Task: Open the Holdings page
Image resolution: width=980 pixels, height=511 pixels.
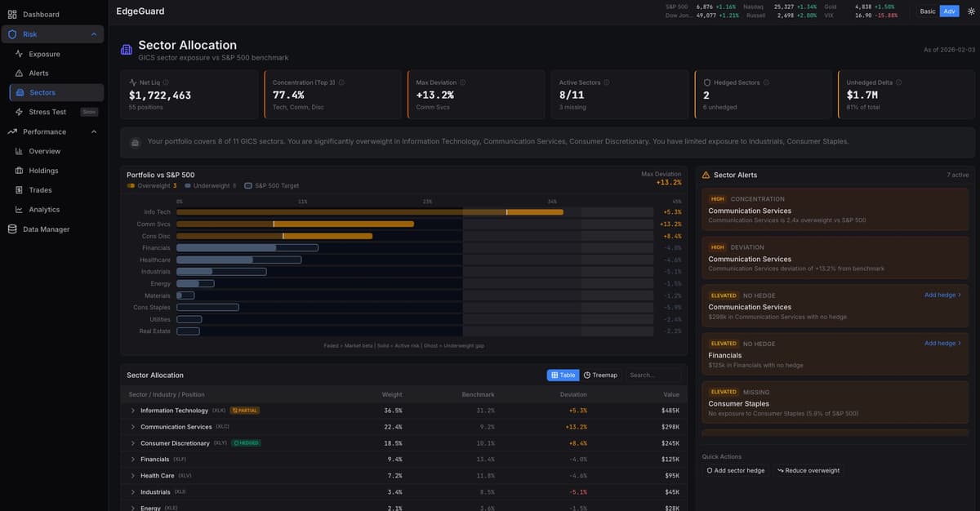Action: click(43, 171)
